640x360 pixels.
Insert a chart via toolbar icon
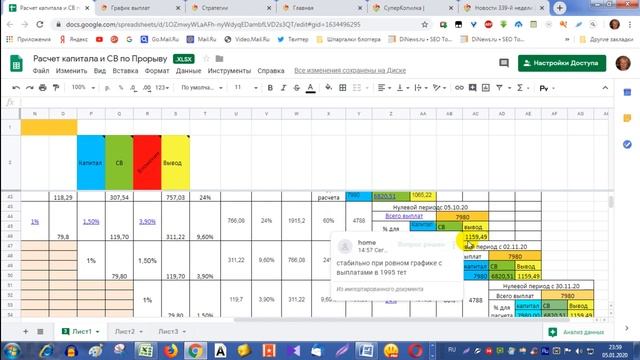(486, 88)
